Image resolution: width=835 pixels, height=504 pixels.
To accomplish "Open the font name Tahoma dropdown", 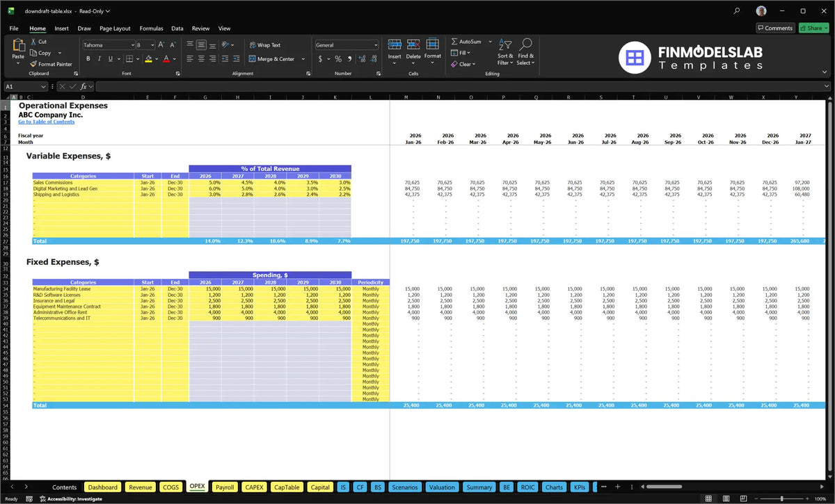I will (x=132, y=44).
